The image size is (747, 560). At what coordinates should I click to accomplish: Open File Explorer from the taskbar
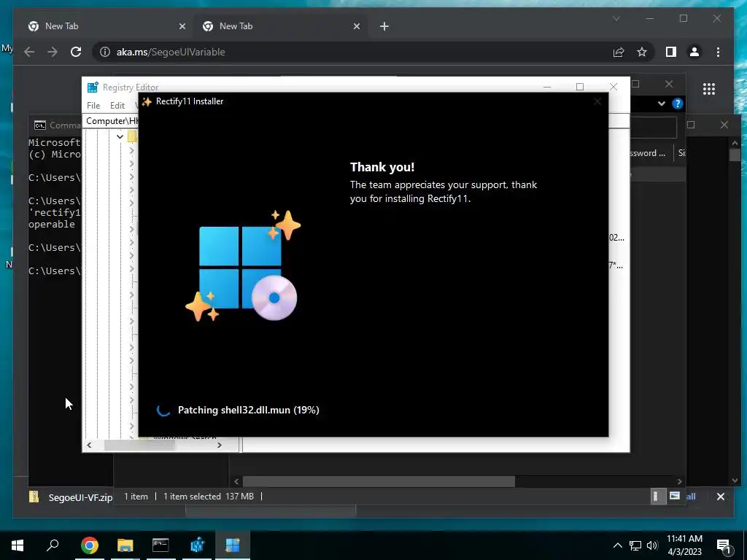(x=125, y=545)
